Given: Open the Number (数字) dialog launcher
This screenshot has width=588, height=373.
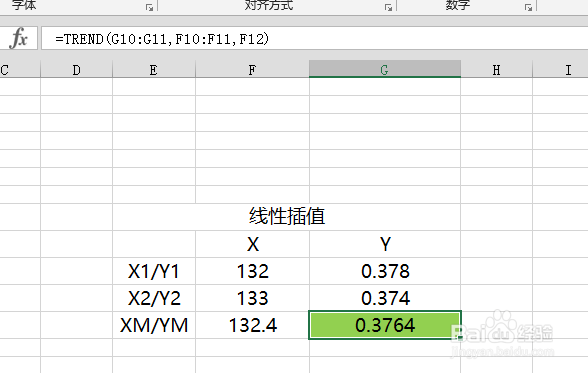Looking at the screenshot, I should click(528, 7).
